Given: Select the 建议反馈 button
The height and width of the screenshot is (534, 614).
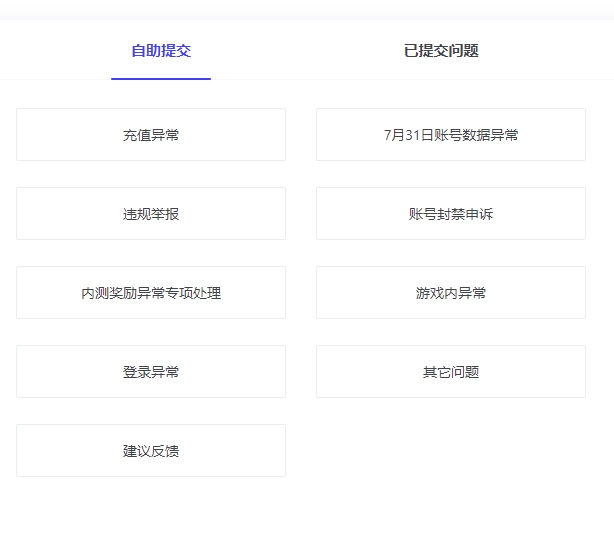Looking at the screenshot, I should [151, 451].
